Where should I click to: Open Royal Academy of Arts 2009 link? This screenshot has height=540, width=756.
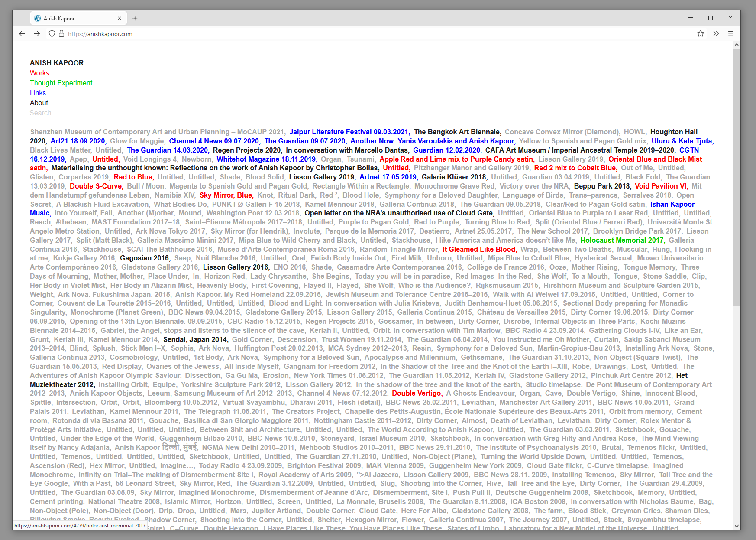(x=305, y=475)
